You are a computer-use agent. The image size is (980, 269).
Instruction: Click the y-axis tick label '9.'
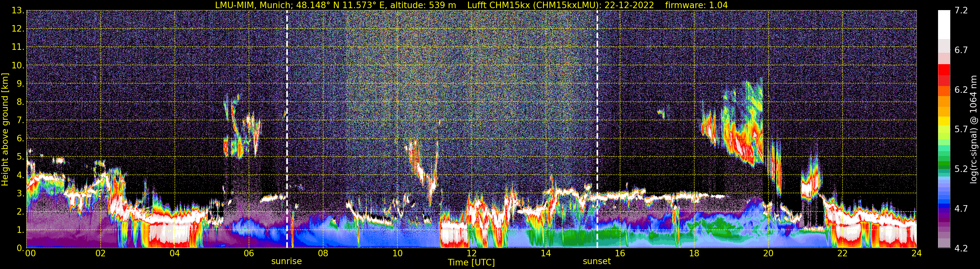tap(20, 84)
